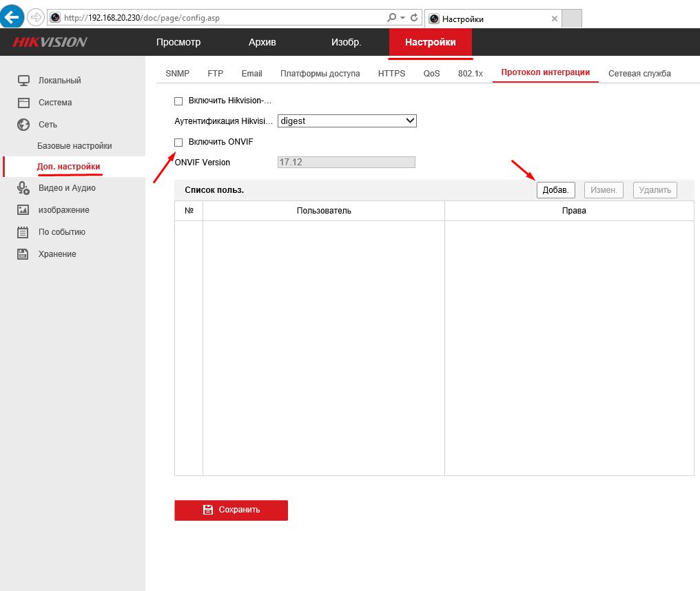Click the browser refresh icon in address bar

point(414,17)
